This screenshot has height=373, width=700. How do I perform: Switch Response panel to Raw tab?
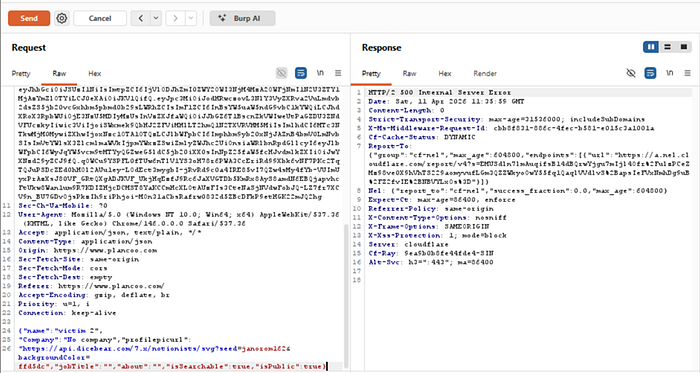[x=409, y=74]
